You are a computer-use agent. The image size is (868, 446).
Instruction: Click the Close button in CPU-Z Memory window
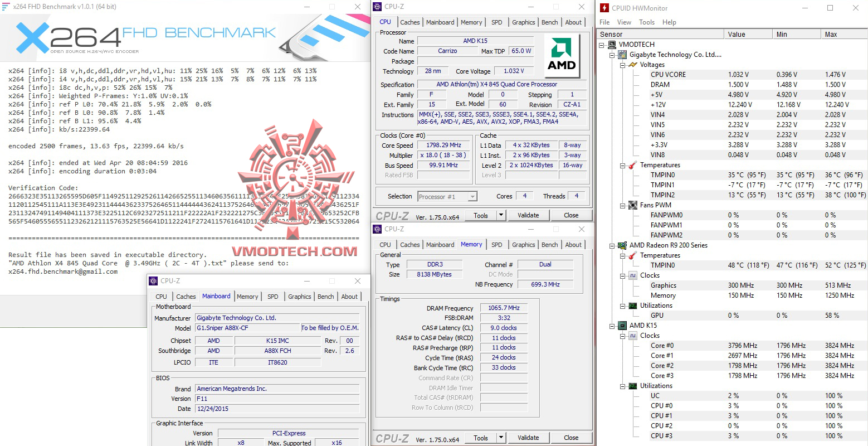(571, 438)
